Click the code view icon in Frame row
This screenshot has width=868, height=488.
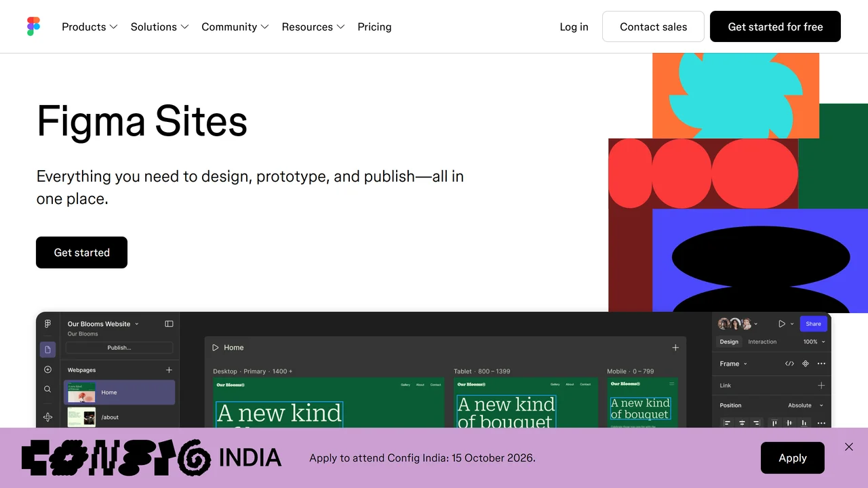pos(789,364)
